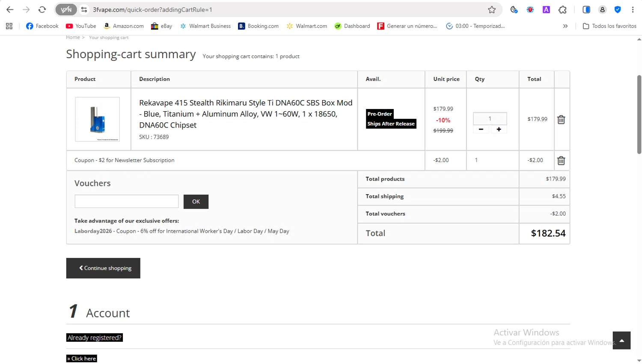
Task: Open the 03:00 Temporizador bookmark
Action: [475, 26]
